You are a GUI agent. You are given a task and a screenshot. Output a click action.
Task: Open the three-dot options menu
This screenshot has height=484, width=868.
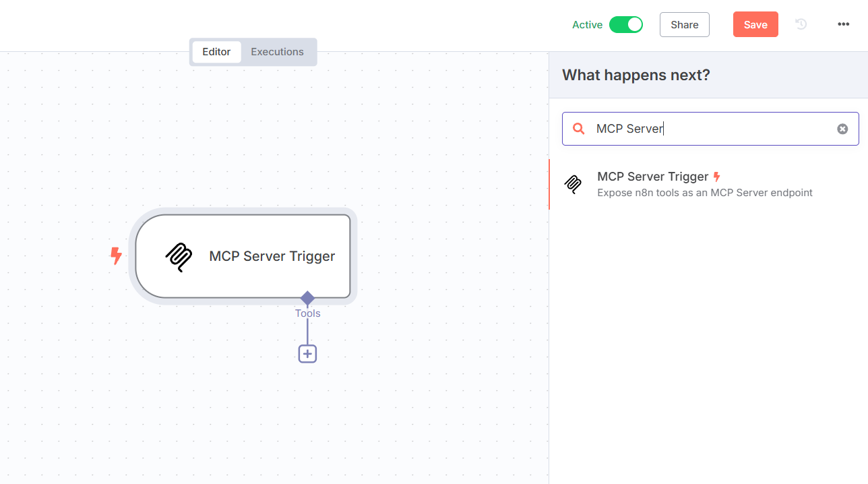843,24
